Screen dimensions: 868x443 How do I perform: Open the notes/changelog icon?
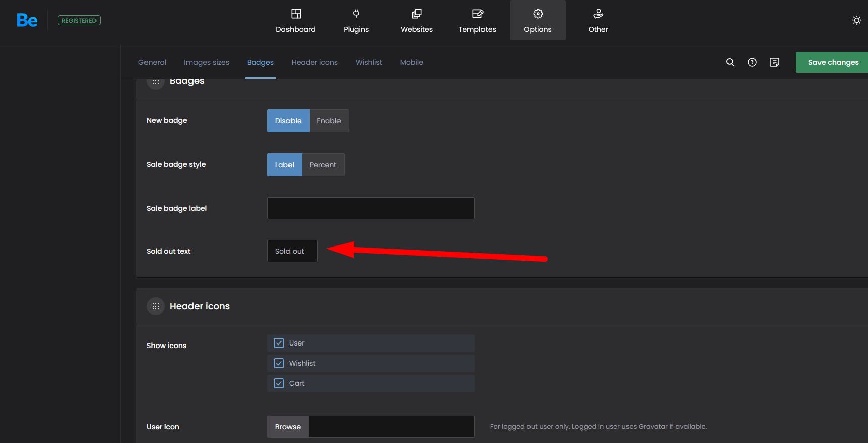(775, 62)
